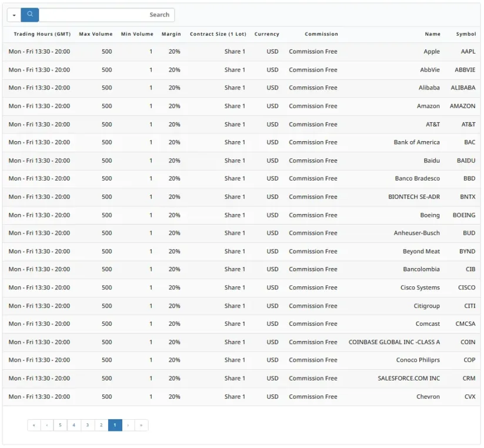Click the double-left arrow pagination button
The width and height of the screenshot is (484, 448).
34,425
